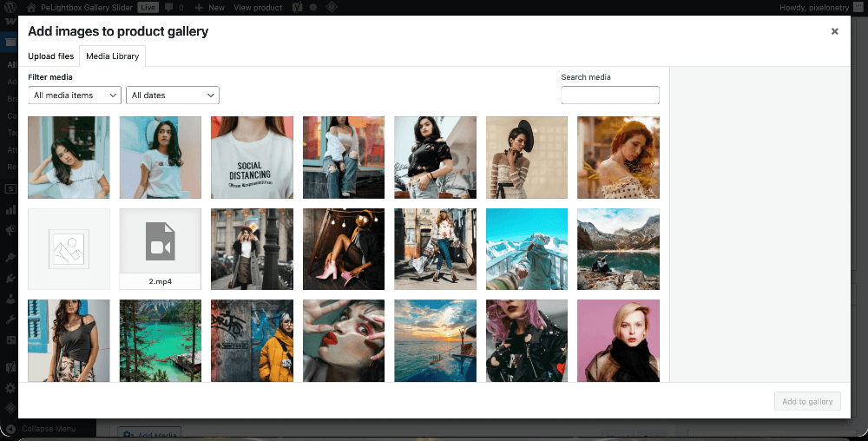Open the WordPress logo menu
The height and width of the screenshot is (441, 868).
click(10, 7)
